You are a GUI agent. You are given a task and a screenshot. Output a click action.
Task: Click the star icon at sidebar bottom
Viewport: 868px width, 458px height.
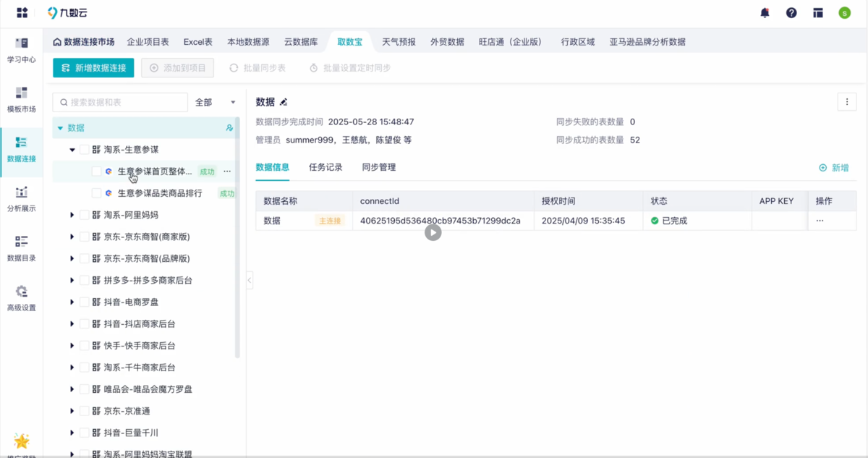click(22, 441)
